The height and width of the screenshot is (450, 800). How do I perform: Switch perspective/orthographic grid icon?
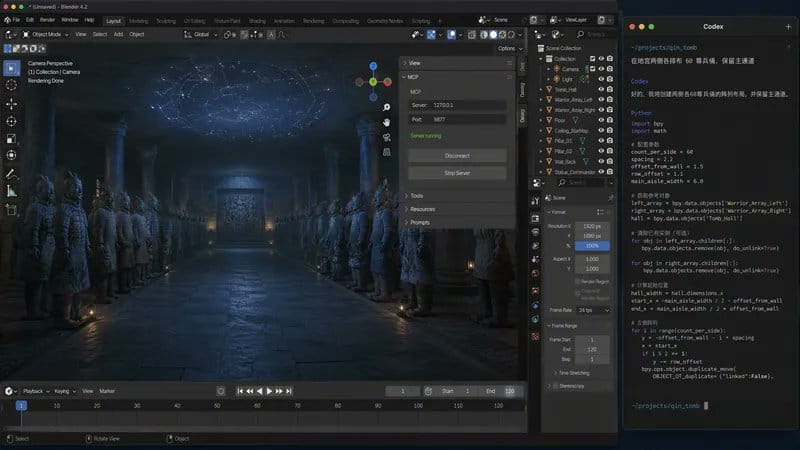tap(387, 152)
